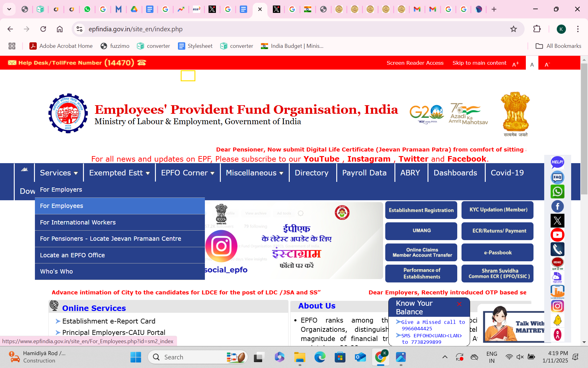The image size is (588, 368).
Task: Open the e-Passbook service
Action: (x=497, y=252)
